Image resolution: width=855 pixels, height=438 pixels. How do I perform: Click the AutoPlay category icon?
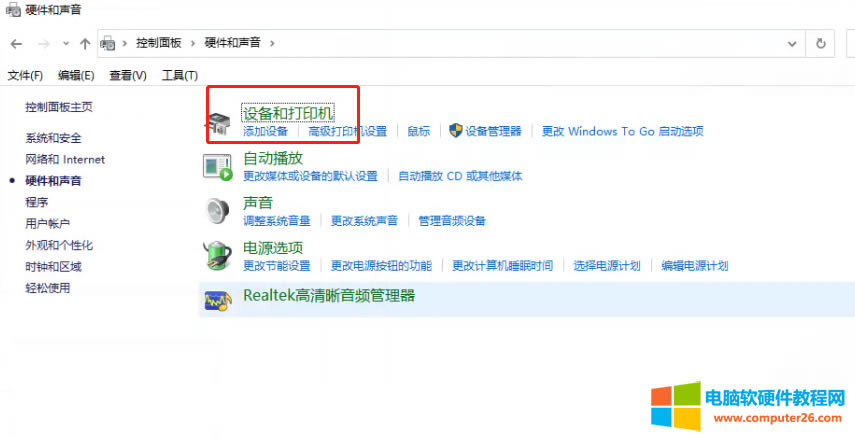coord(218,167)
